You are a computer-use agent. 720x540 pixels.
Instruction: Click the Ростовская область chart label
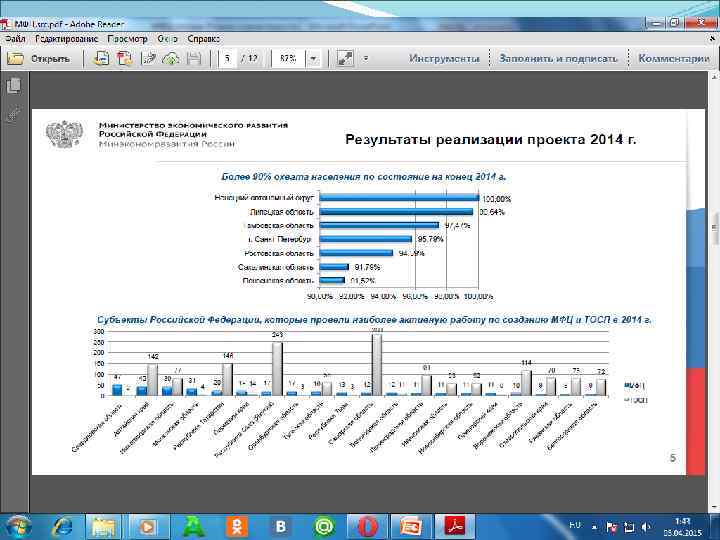279,253
